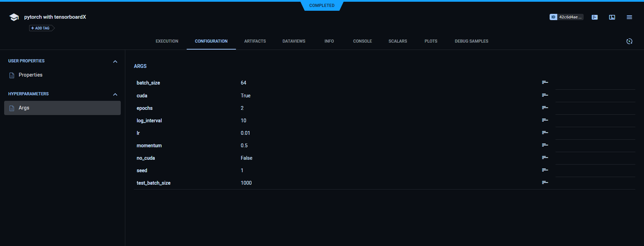This screenshot has width=644, height=246.
Task: Click the description icon for test_batch_size row
Action: point(545,183)
